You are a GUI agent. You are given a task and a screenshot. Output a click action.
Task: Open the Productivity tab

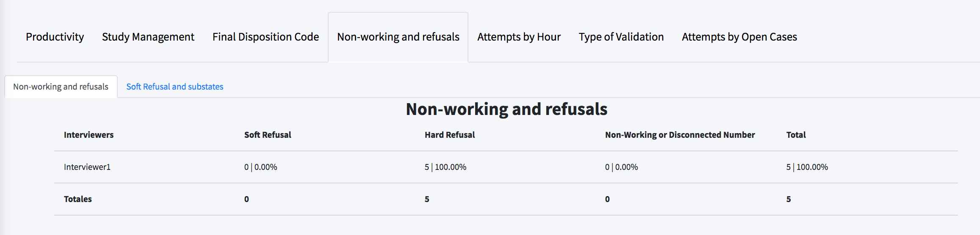pyautogui.click(x=55, y=37)
